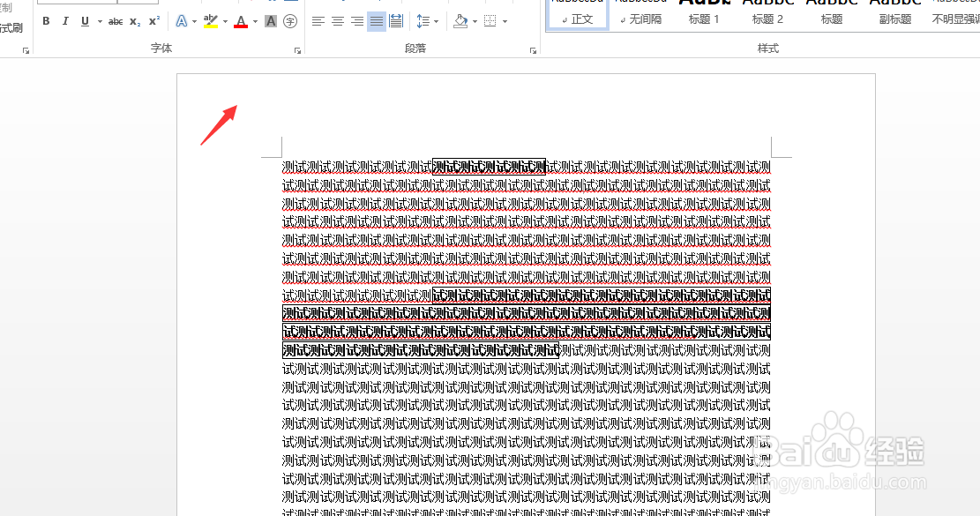980x516 pixels.
Task: Expand the borders dropdown arrow
Action: (x=505, y=21)
